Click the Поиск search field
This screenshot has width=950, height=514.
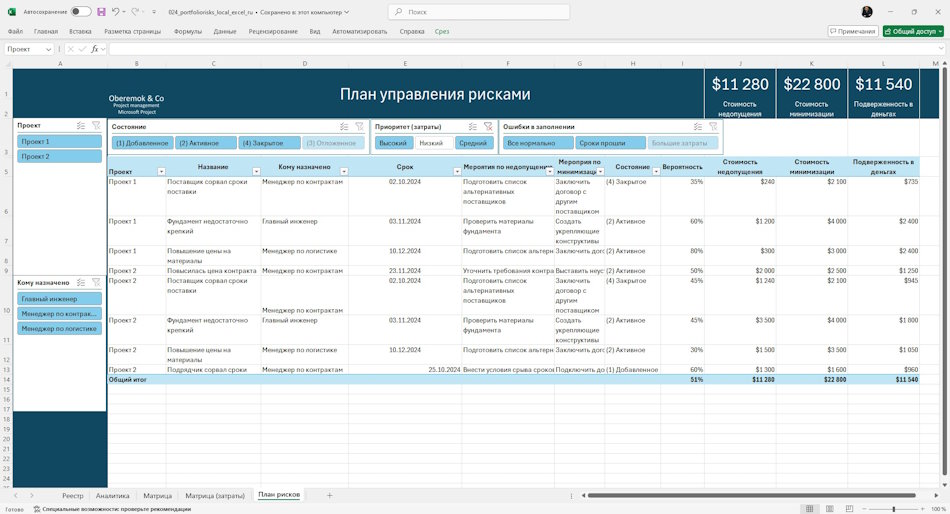coord(479,12)
